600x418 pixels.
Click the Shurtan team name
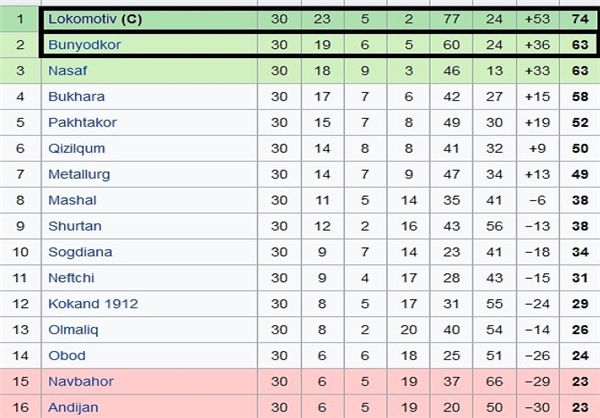pos(75,226)
